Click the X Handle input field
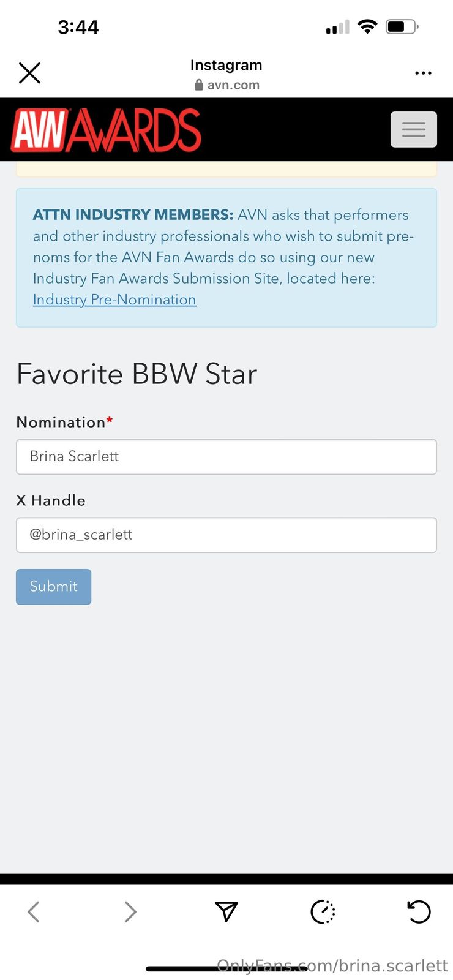 click(226, 535)
